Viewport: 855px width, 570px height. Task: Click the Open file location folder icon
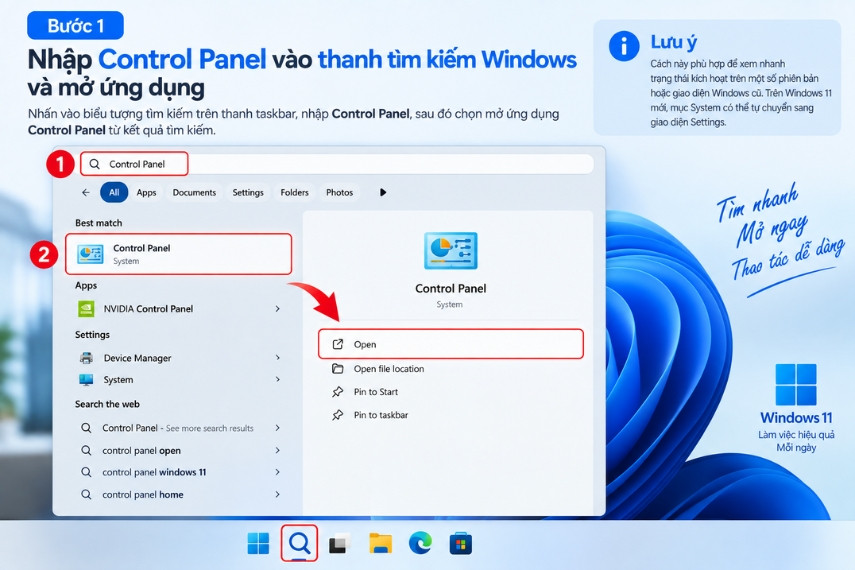(x=338, y=369)
